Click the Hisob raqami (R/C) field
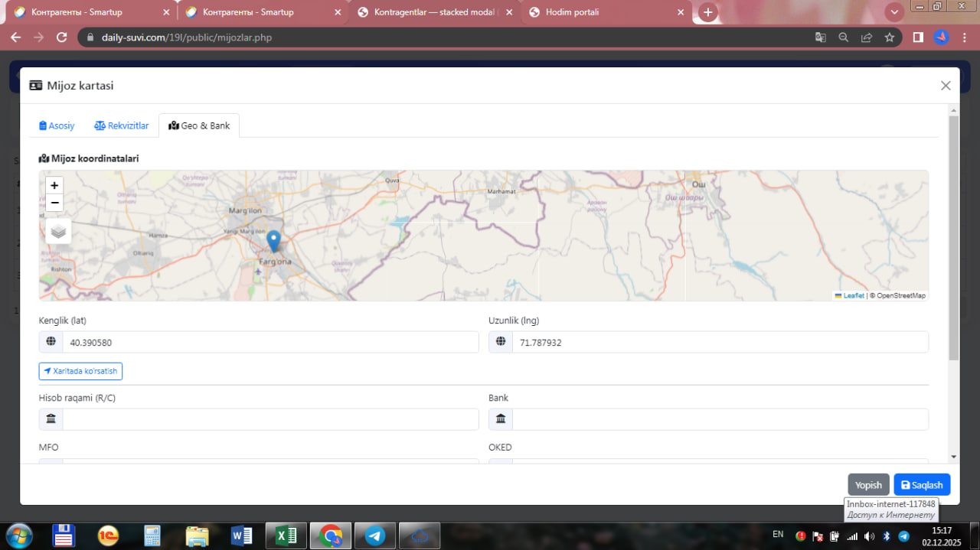This screenshot has width=980, height=550. 269,419
